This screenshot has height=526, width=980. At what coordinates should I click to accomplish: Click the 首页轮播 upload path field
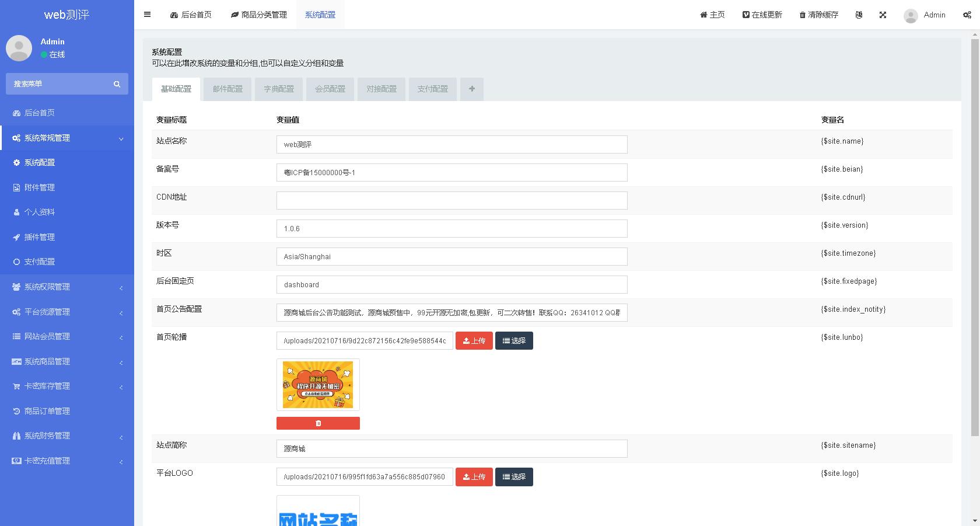(365, 341)
